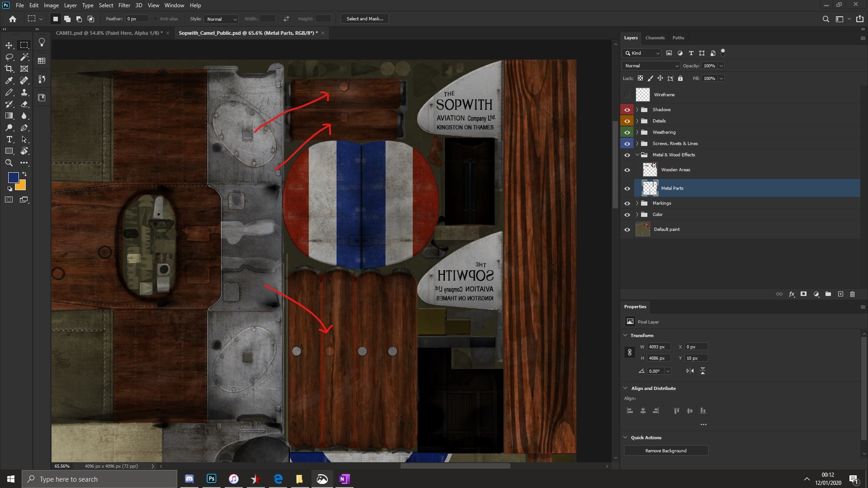Hide the Details group
868x488 pixels.
point(627,121)
